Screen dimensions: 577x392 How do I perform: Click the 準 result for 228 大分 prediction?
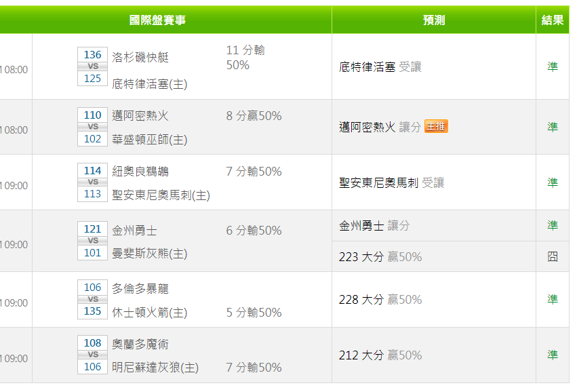pos(553,299)
